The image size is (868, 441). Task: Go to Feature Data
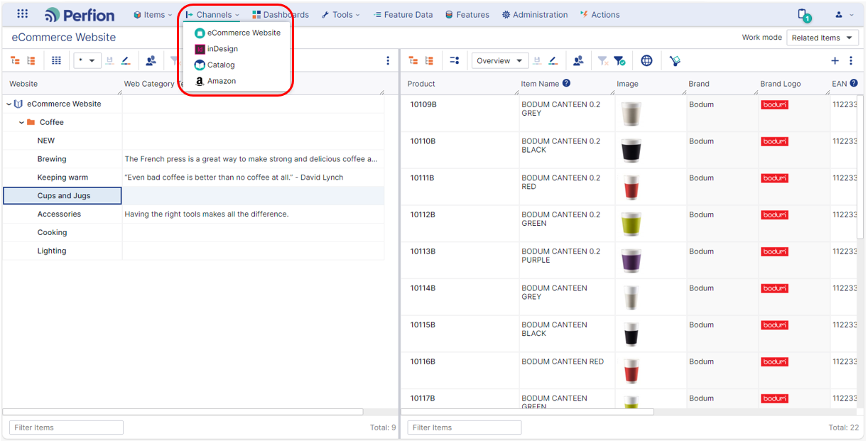point(403,14)
